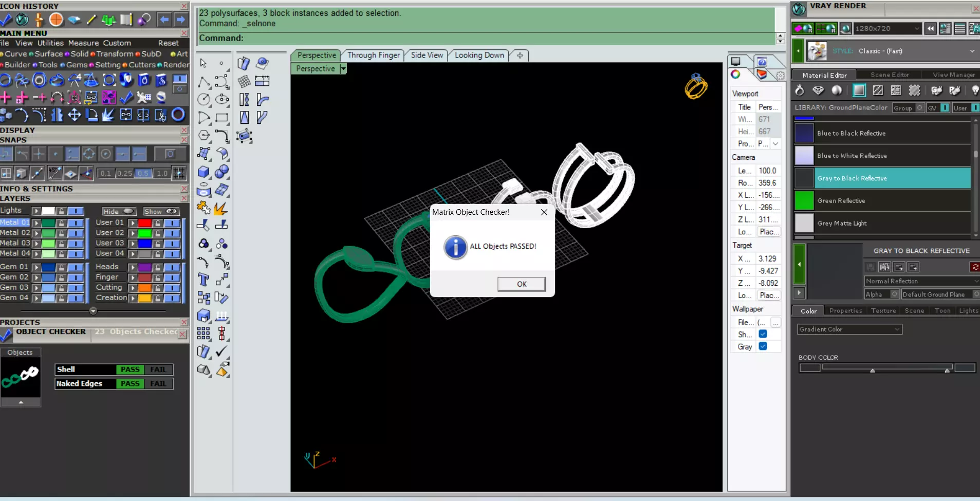Screen dimensions: 980x501
Task: Click the Objects preview thumbnail in Object Checker
Action: coord(21,377)
